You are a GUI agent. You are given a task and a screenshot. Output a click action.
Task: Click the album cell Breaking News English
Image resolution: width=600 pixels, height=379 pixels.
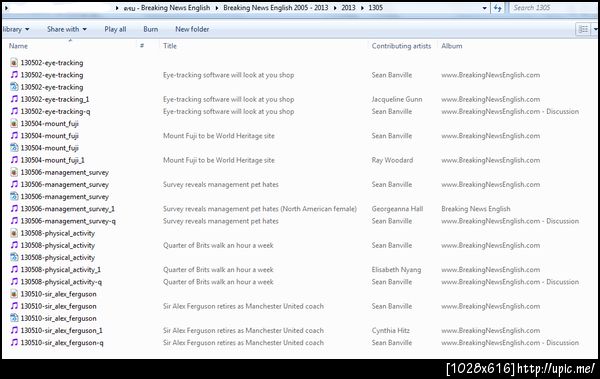point(476,209)
